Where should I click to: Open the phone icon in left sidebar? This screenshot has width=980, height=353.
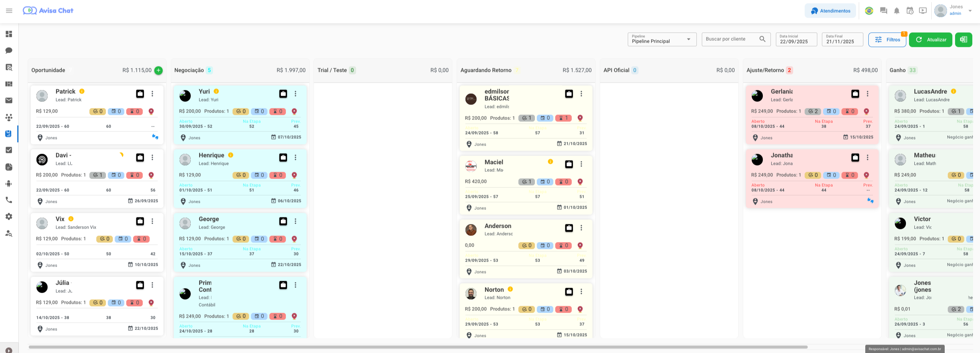[x=9, y=200]
